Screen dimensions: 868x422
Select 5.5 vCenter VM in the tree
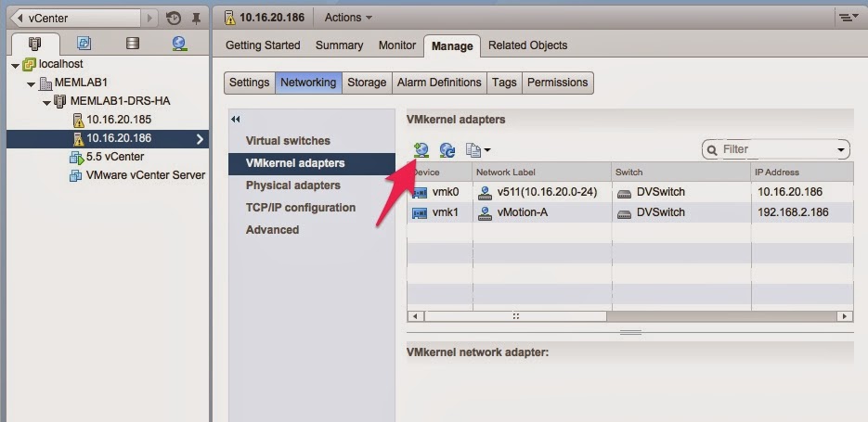coord(114,157)
